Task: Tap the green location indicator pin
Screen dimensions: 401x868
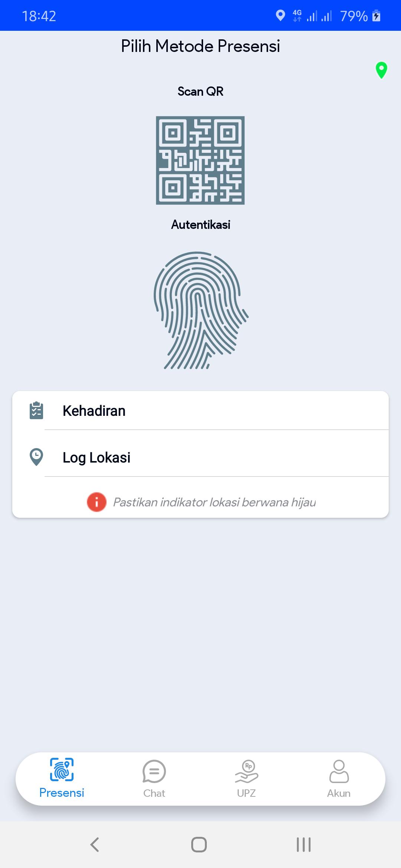Action: (381, 70)
